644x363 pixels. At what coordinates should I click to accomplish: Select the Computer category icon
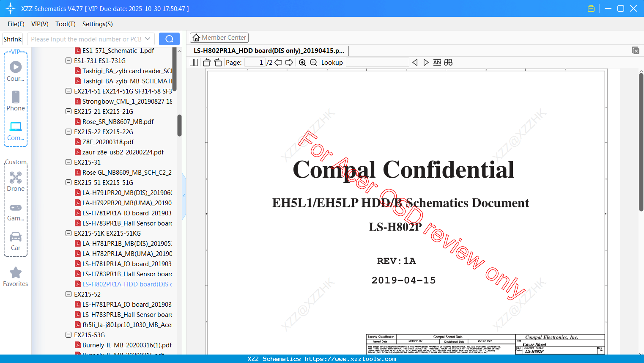pyautogui.click(x=16, y=131)
